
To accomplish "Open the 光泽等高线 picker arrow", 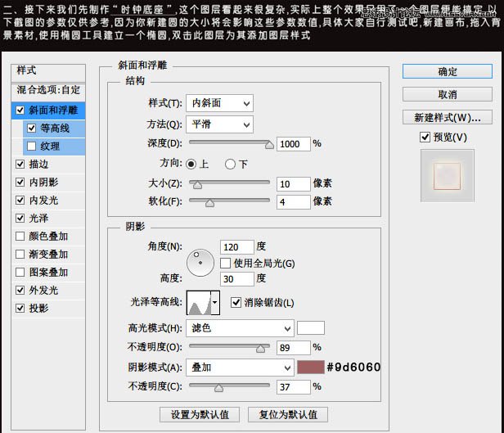I will pyautogui.click(x=215, y=303).
